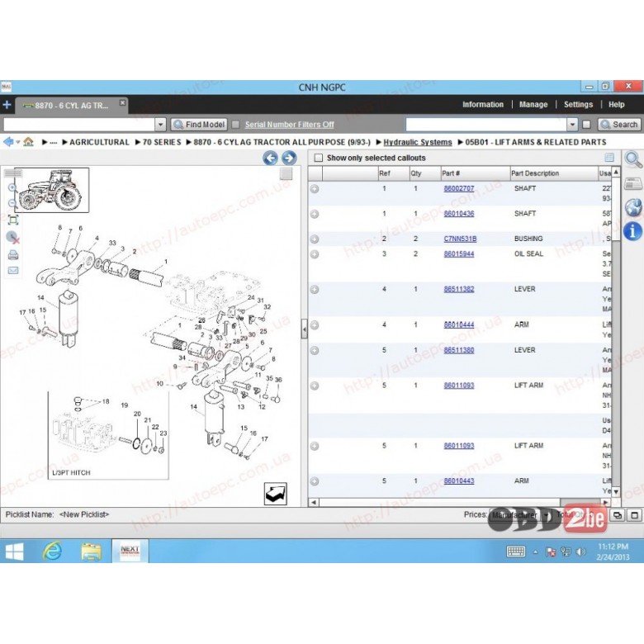
Task: Fit the diagram to the window
Action: click(x=13, y=220)
